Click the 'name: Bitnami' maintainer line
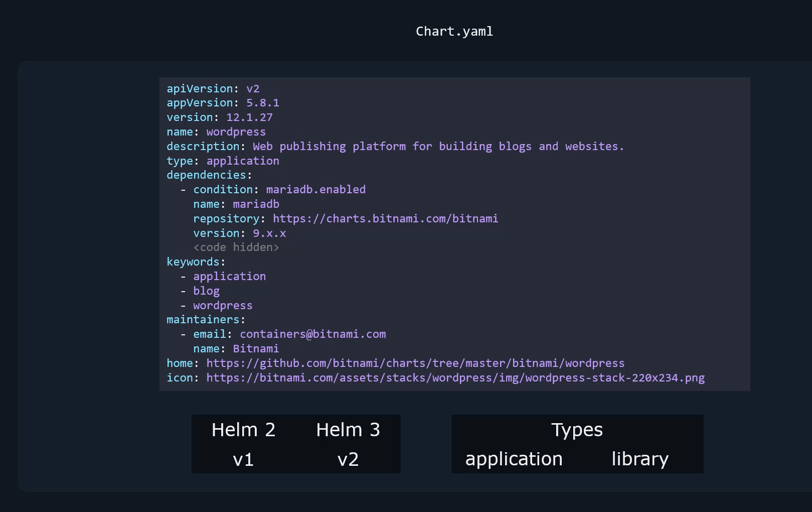 point(236,349)
